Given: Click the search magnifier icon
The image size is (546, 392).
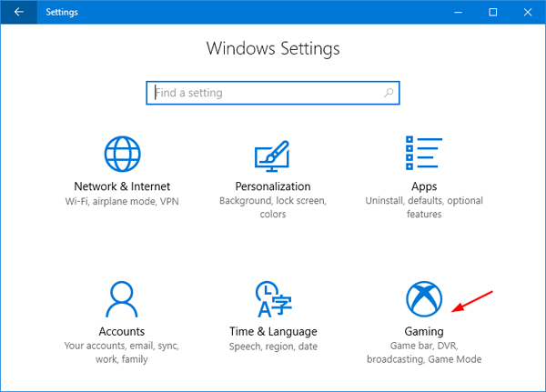Looking at the screenshot, I should (x=389, y=93).
